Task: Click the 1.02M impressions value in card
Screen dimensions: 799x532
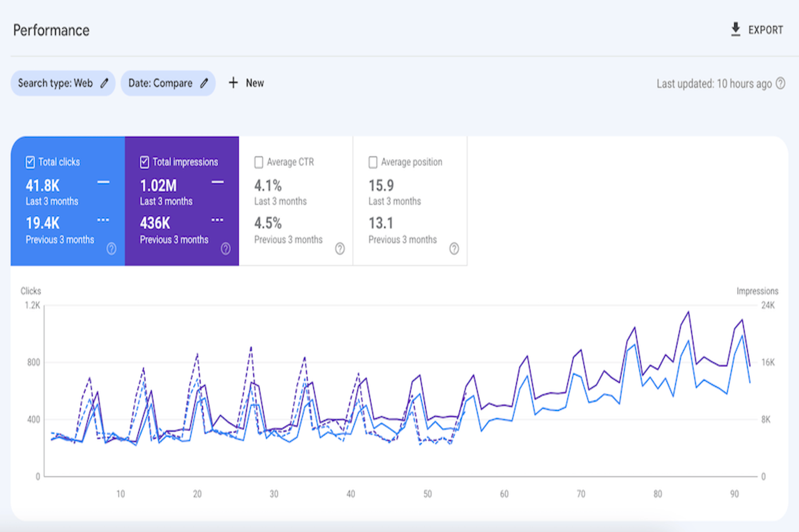Action: coord(158,185)
